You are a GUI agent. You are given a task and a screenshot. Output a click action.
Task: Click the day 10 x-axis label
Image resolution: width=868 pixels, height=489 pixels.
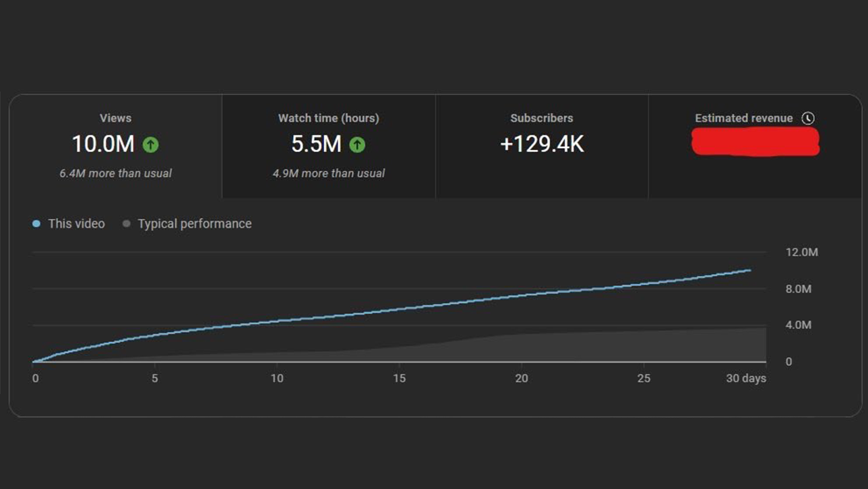[x=277, y=379]
